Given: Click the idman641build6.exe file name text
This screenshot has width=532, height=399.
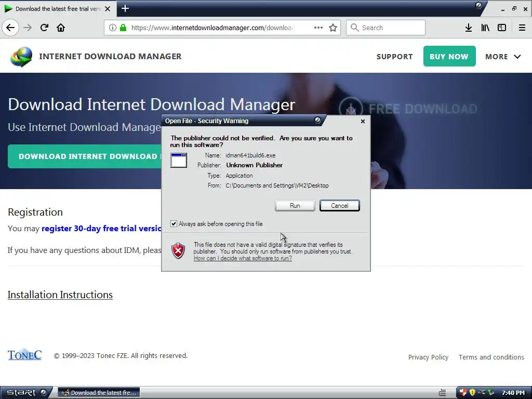Looking at the screenshot, I should tap(250, 155).
